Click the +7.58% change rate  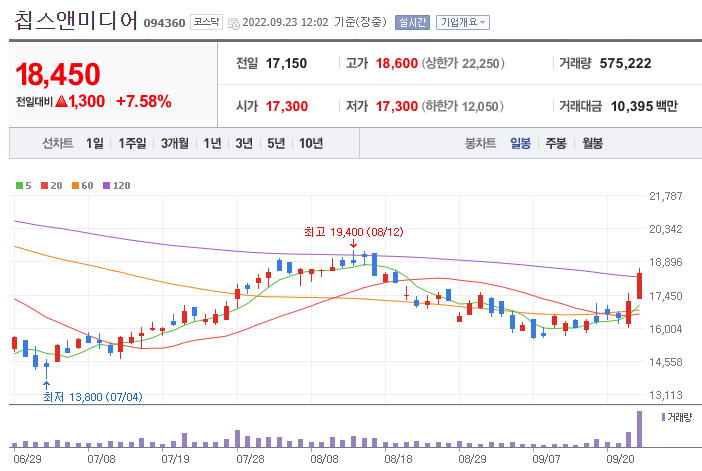click(x=144, y=102)
